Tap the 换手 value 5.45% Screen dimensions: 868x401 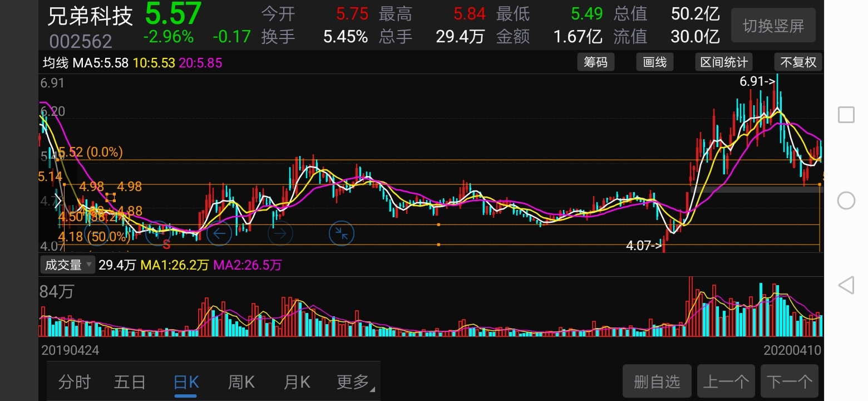pos(346,37)
